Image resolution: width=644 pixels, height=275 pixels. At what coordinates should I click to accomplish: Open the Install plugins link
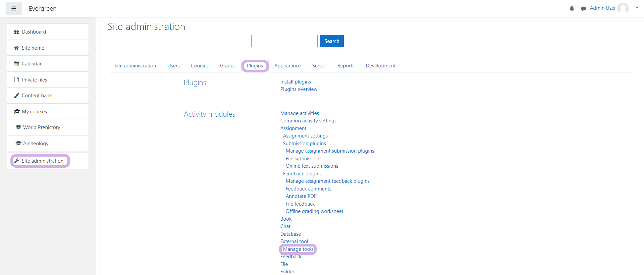pos(296,82)
